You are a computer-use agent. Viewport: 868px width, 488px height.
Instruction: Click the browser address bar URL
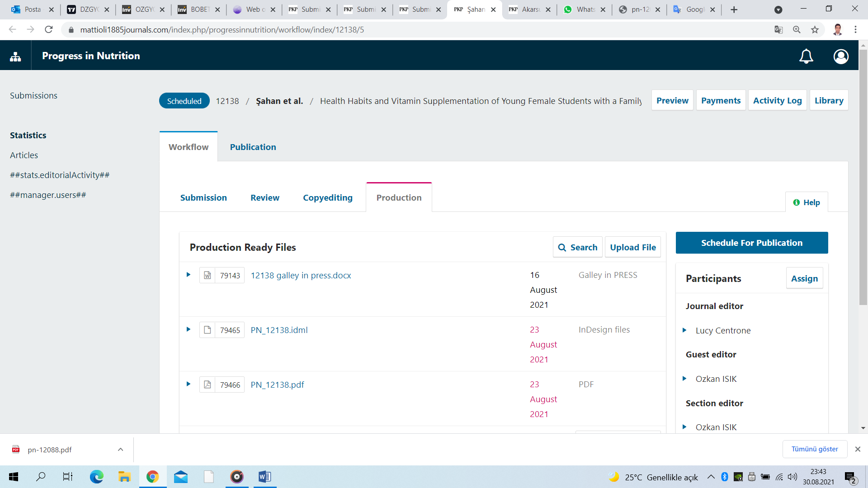click(x=222, y=30)
